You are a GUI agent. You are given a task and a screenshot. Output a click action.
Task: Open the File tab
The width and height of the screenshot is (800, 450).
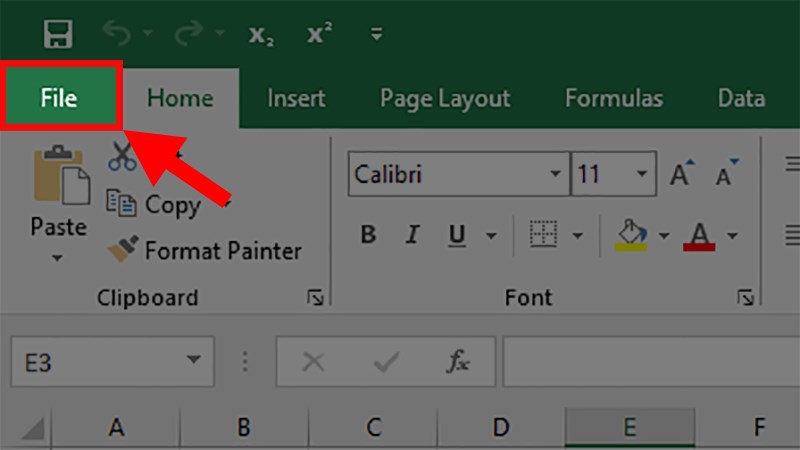pos(59,98)
